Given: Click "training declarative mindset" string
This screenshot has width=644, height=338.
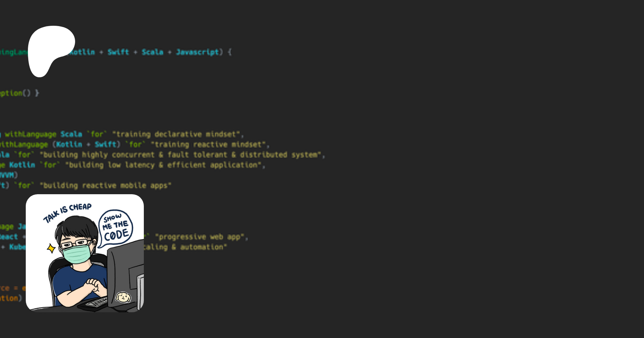Looking at the screenshot, I should tap(176, 134).
